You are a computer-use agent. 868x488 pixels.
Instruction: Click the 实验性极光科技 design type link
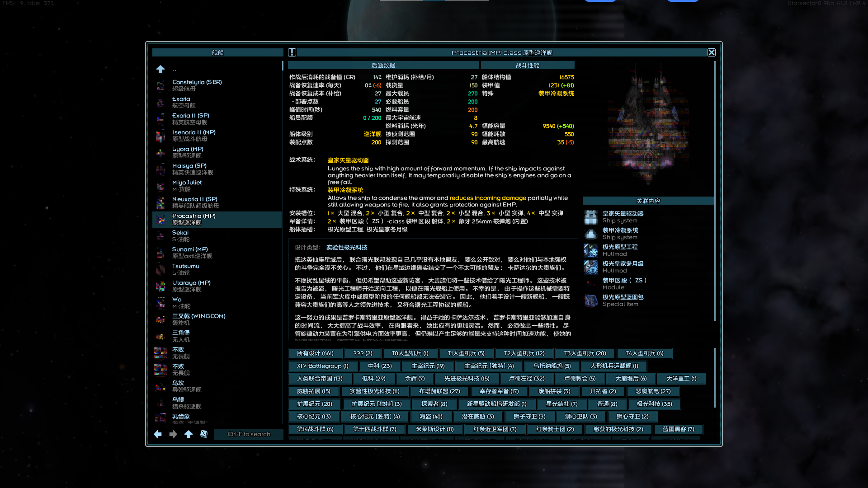coord(347,248)
